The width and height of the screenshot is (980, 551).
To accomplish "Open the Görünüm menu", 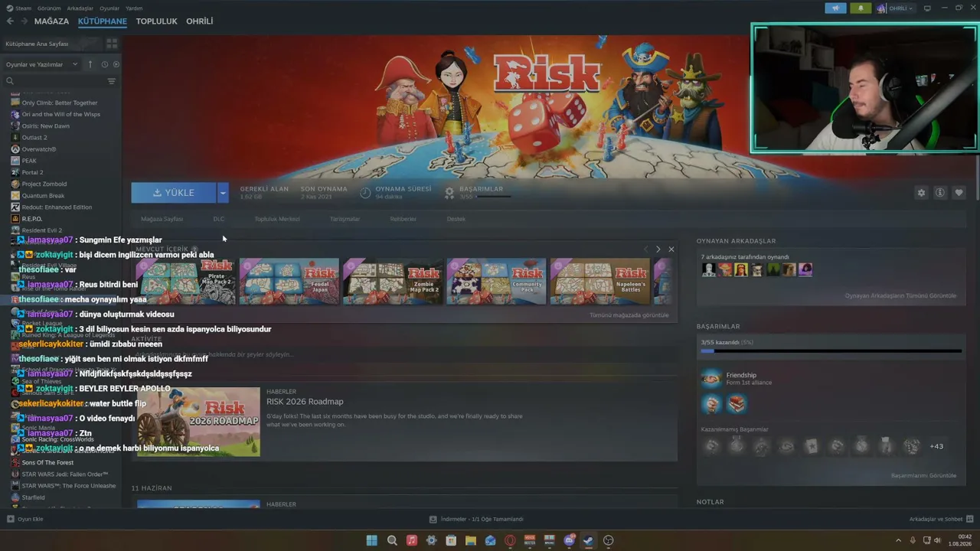I will coord(49,8).
